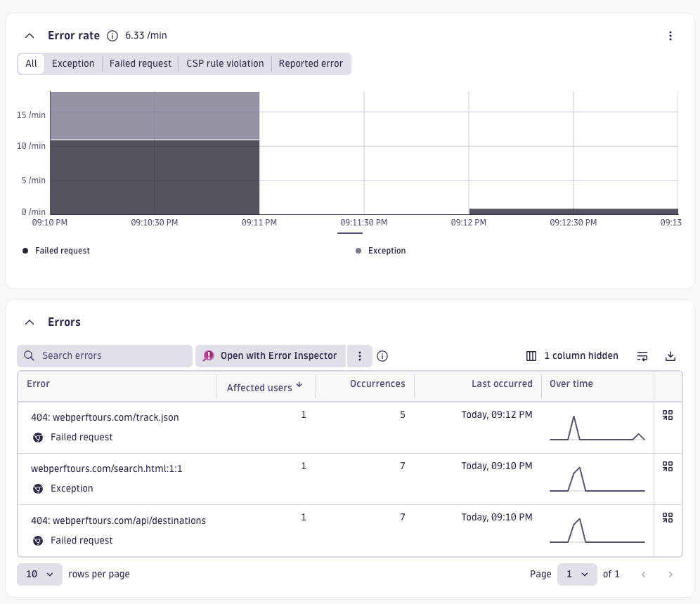The height and width of the screenshot is (604, 700).
Task: Hide the Exception series via the chart legend
Action: tap(381, 251)
